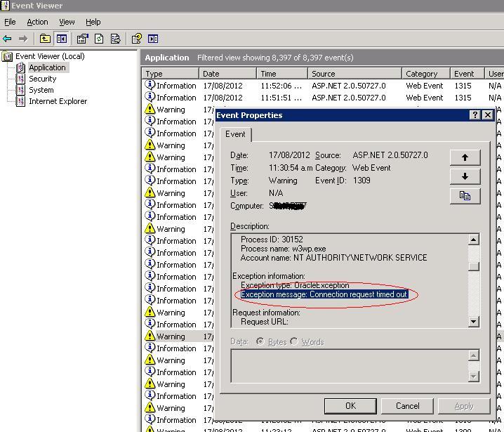Sort list by Source column header
Image resolution: width=504 pixels, height=432 pixels.
(355, 74)
